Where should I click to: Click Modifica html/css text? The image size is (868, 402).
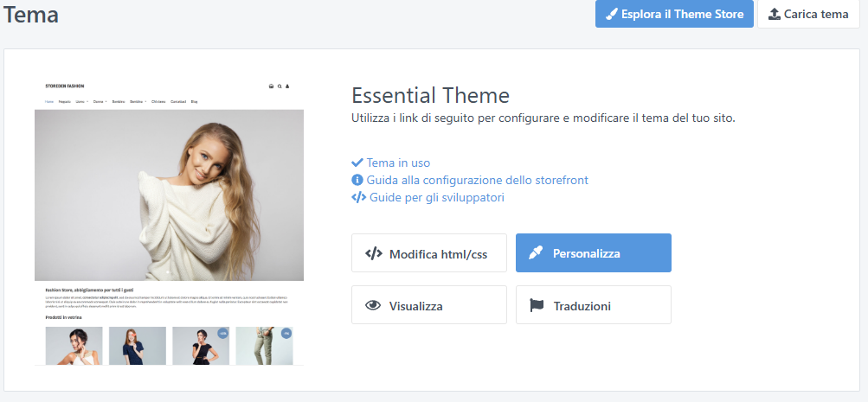(438, 253)
